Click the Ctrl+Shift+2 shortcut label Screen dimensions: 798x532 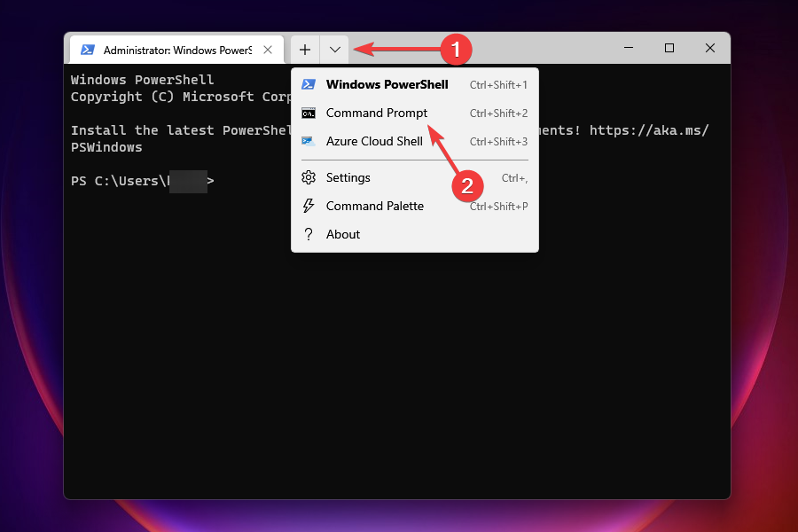tap(498, 113)
